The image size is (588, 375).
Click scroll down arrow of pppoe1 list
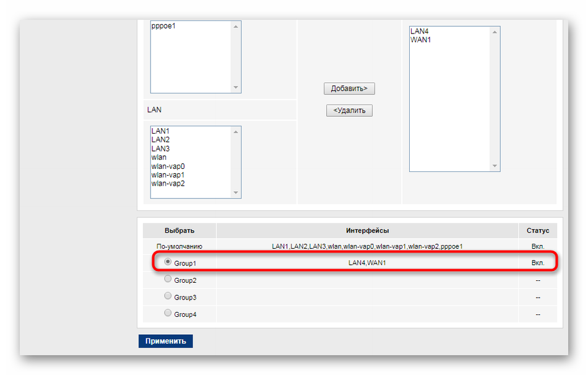[x=235, y=87]
